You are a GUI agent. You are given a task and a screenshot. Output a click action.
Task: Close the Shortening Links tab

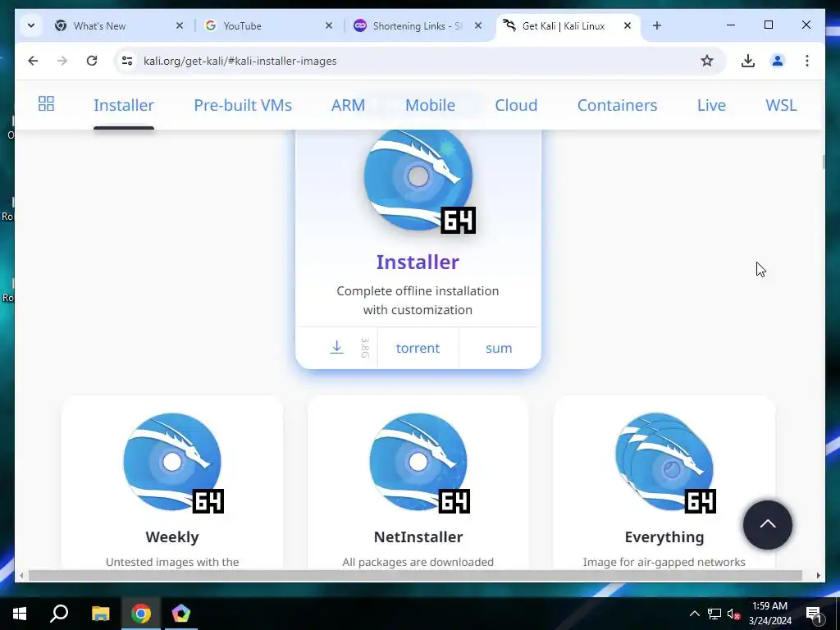[478, 25]
